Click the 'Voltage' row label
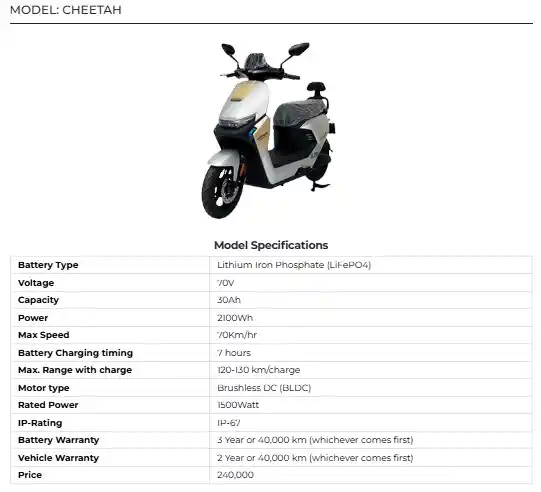The height and width of the screenshot is (492, 541). pos(36,283)
